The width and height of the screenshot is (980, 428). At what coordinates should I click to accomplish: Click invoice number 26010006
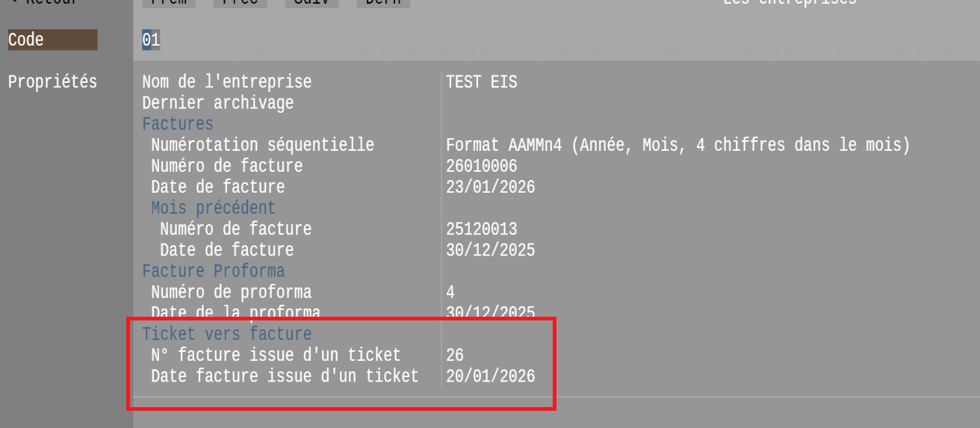coord(481,166)
